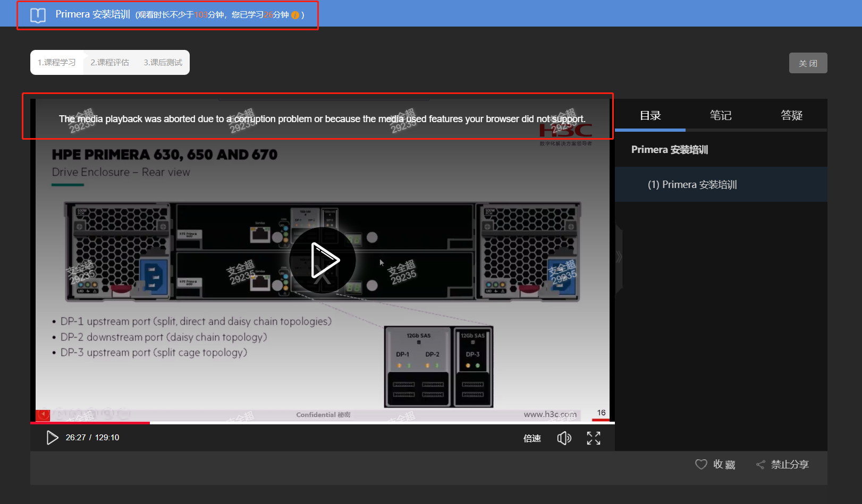Click the 禁止分享 label
Screen dimensions: 862x504
[x=790, y=465]
